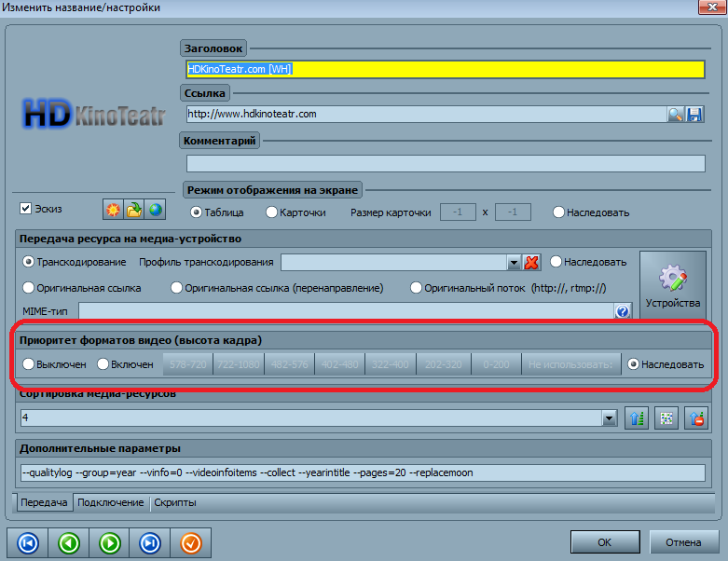
Task: Open the Сортировка медиа-ресурсов dropdown
Action: [x=609, y=418]
